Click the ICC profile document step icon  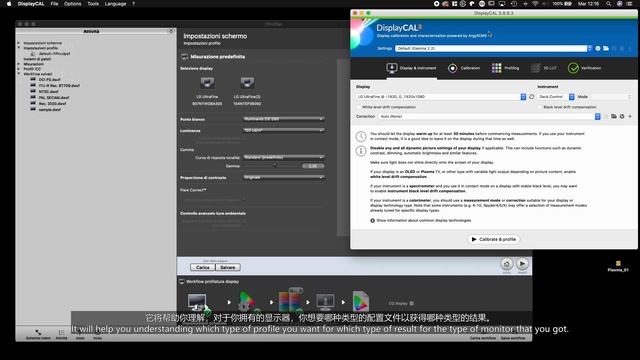[361, 302]
